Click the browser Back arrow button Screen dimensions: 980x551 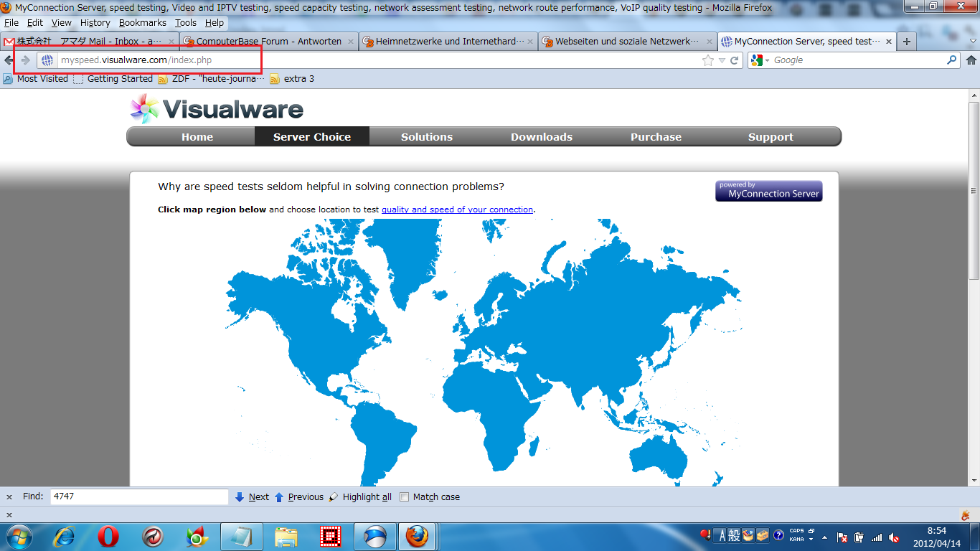click(8, 60)
